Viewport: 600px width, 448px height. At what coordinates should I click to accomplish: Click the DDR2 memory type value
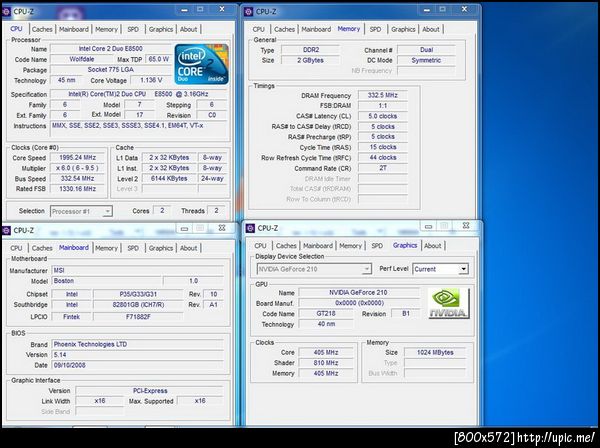[311, 50]
